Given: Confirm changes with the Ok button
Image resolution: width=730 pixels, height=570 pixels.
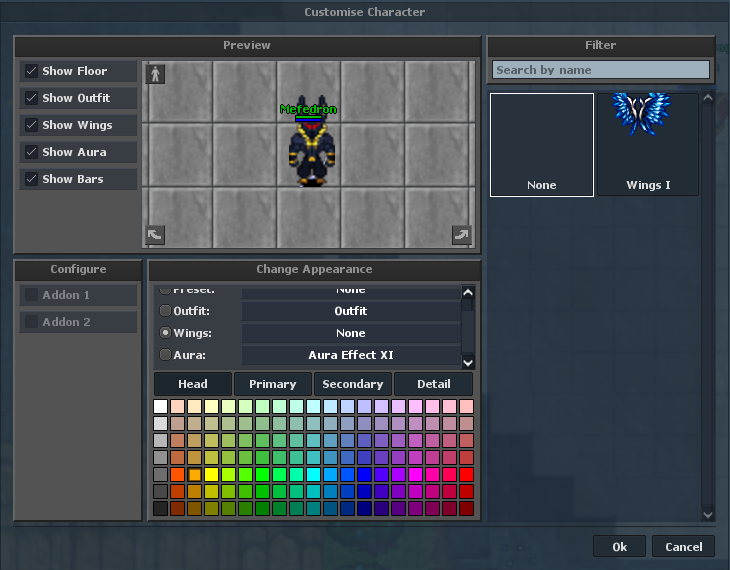Looking at the screenshot, I should click(619, 546).
